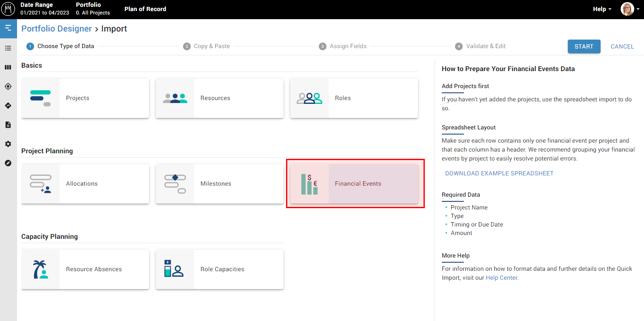The image size is (644, 321).
Task: Open the settings gear sidebar icon
Action: 8,144
